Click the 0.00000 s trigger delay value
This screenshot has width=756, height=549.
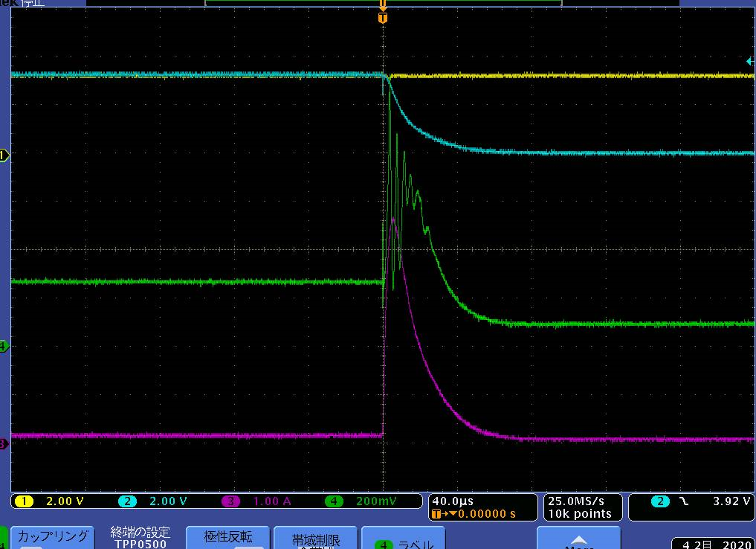486,514
